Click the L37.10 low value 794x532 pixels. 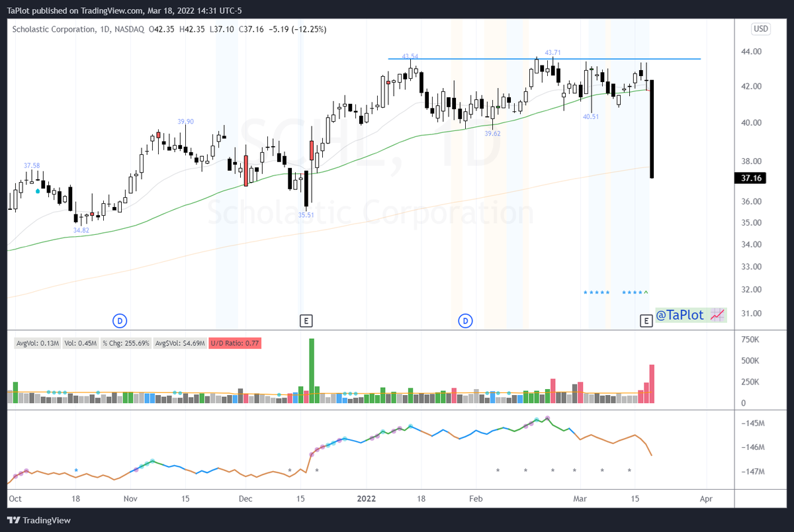[227, 29]
